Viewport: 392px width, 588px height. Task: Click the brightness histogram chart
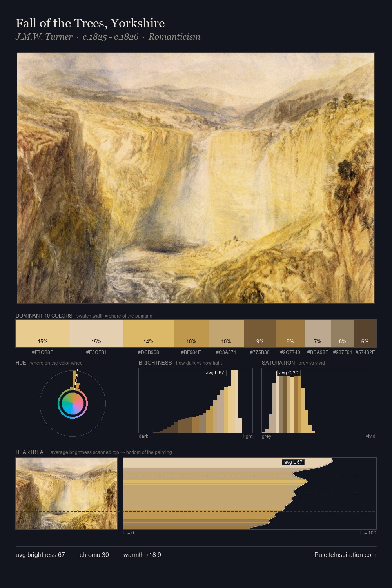196,401
